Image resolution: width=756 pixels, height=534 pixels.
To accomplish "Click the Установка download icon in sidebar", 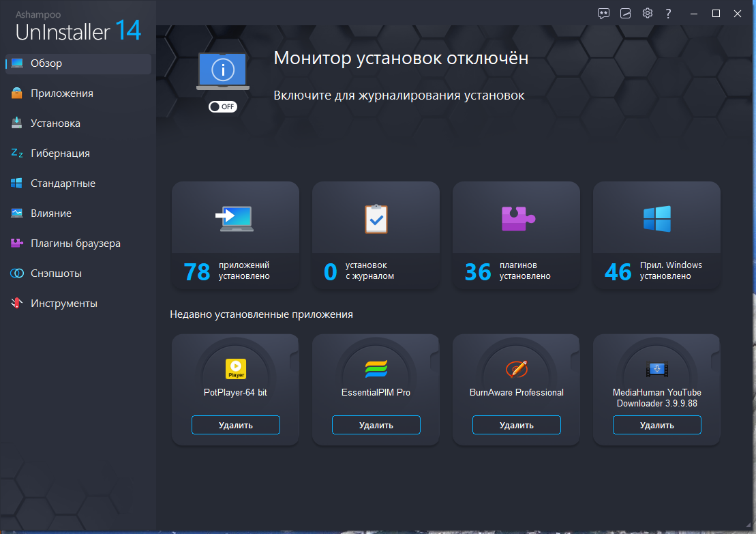I will (17, 123).
